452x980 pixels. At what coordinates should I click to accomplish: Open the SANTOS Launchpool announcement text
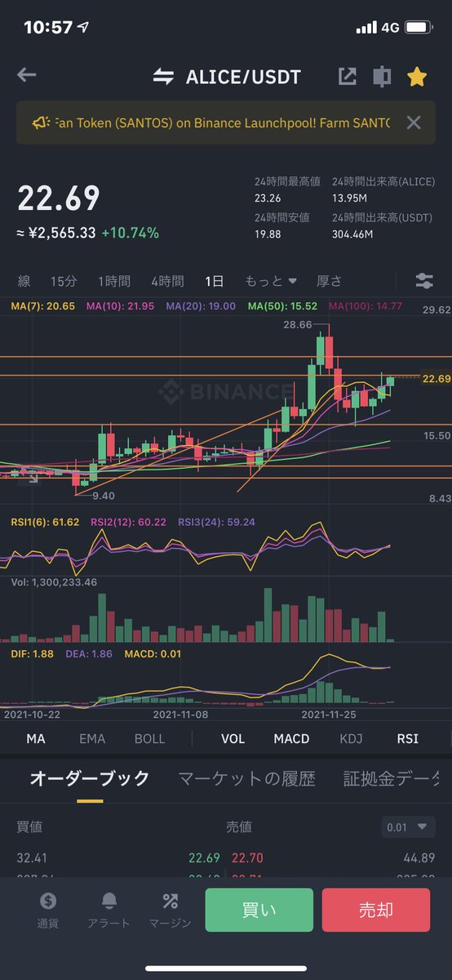tap(223, 122)
